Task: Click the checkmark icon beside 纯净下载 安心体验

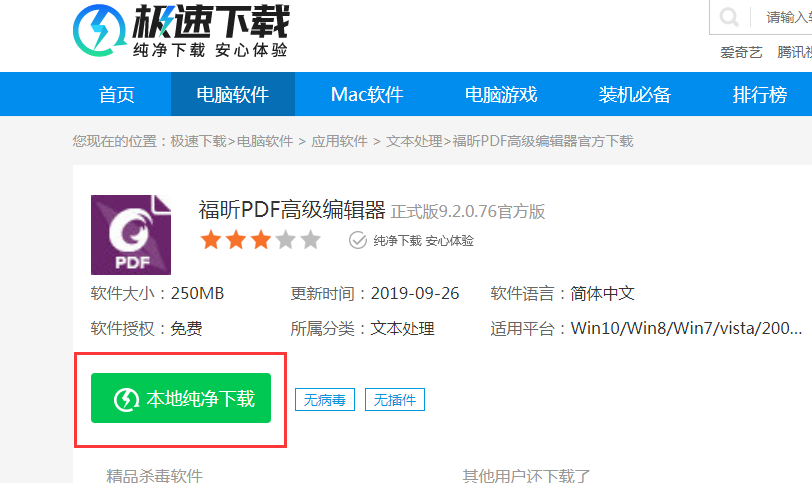Action: click(x=357, y=240)
